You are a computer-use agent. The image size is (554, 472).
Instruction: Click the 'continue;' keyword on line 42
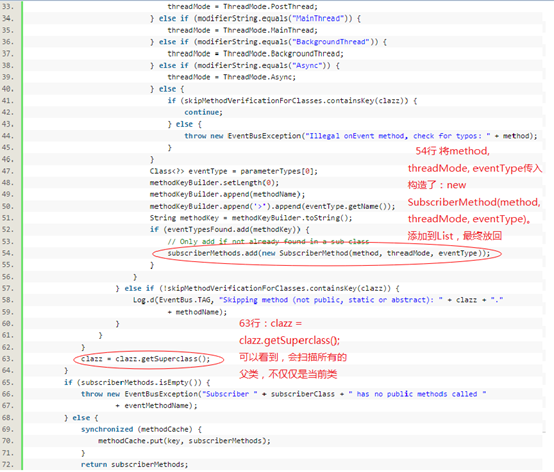(x=204, y=112)
